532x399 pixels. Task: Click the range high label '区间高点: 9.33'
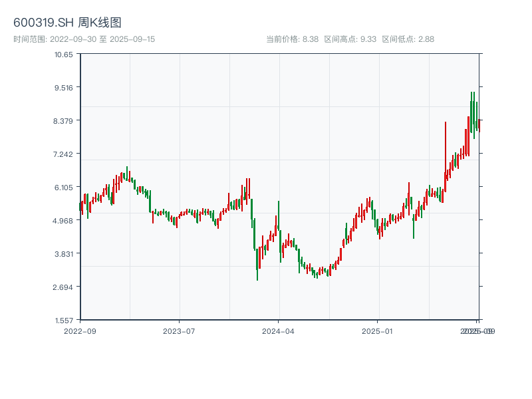point(350,39)
